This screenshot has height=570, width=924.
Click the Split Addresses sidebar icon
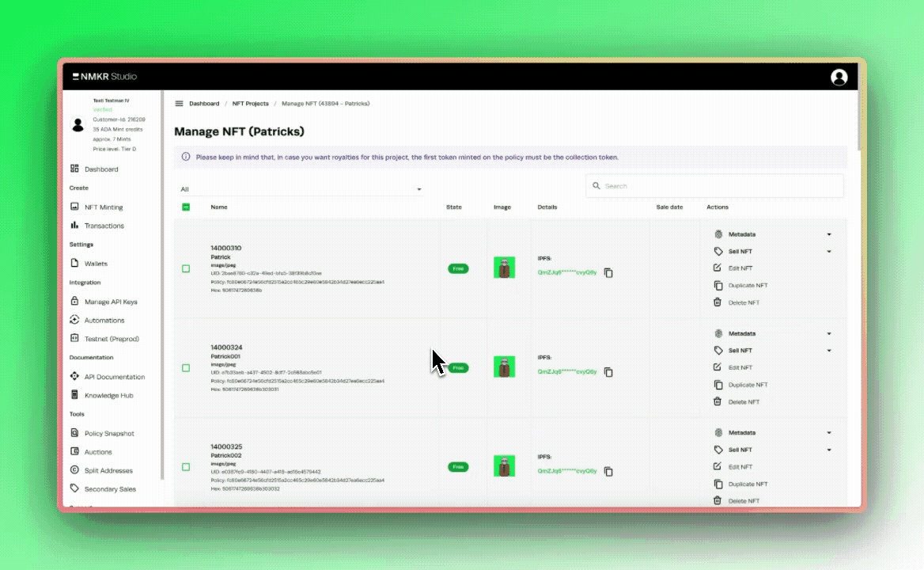74,469
